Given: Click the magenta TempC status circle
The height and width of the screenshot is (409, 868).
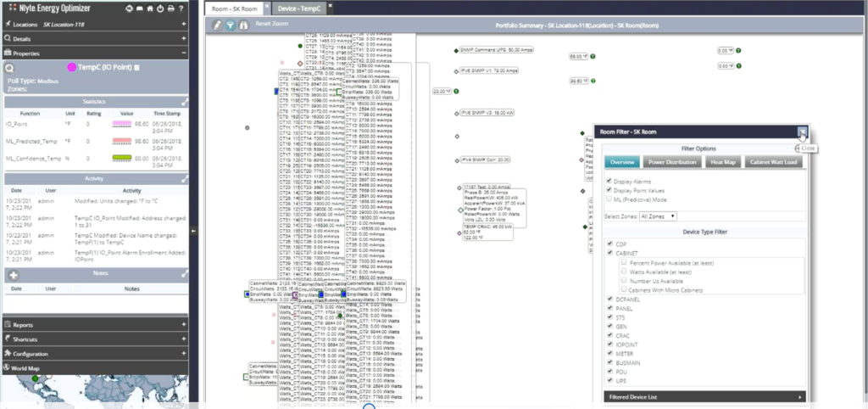Looking at the screenshot, I should (x=71, y=67).
